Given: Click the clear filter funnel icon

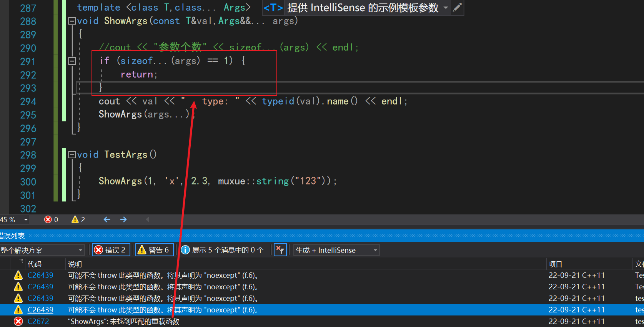Looking at the screenshot, I should click(280, 250).
